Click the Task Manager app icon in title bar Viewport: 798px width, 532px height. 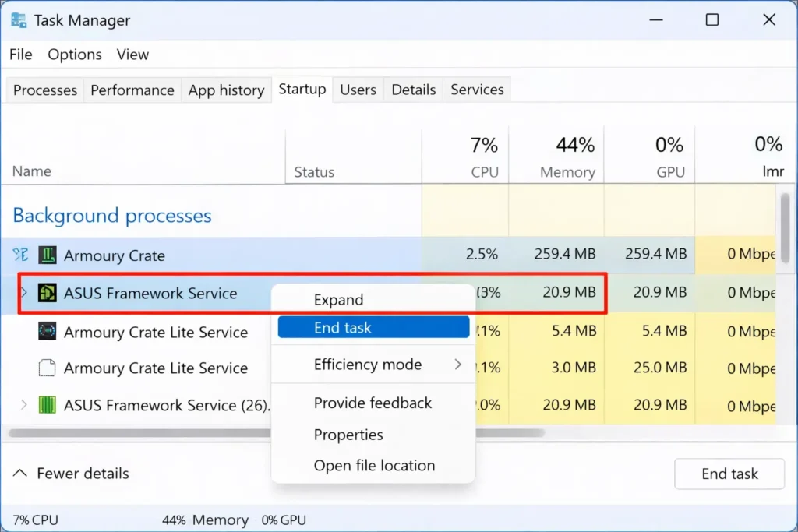(x=19, y=20)
